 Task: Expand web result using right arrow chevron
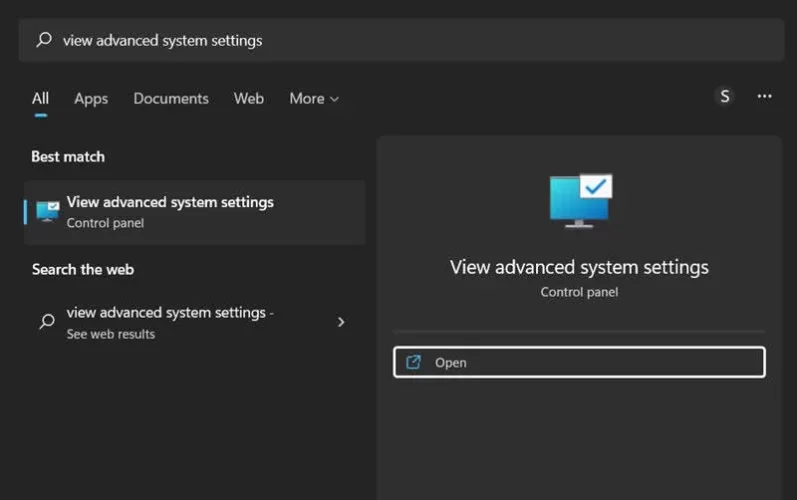tap(341, 322)
